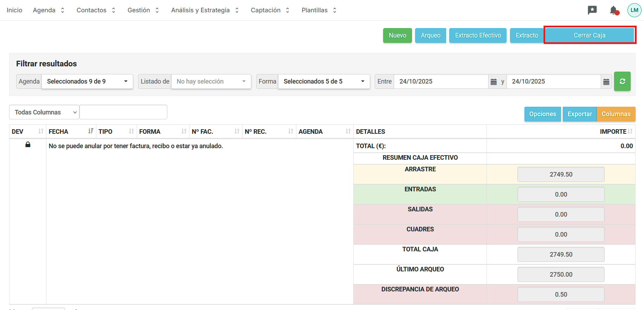
Task: Open calendar picker for start date
Action: [x=494, y=82]
